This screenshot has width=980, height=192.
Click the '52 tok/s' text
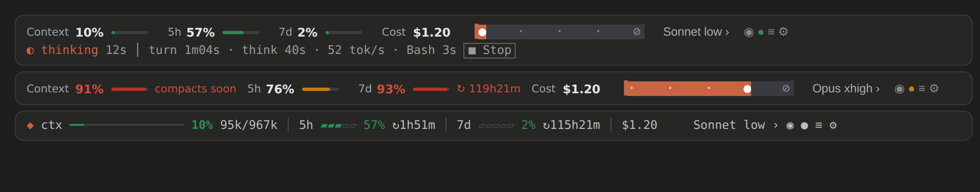356,50
